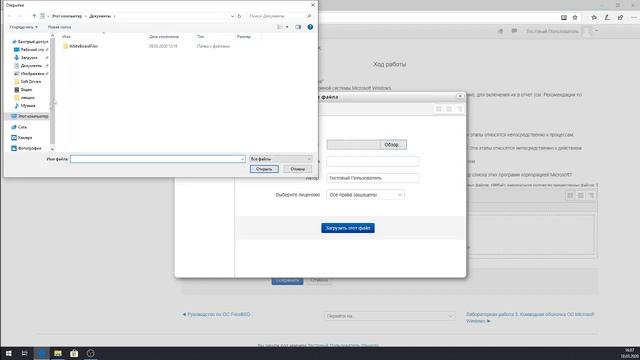Viewport: 640px width, 360px height.
Task: Expand the view options dropdown arrow
Action: [287, 27]
